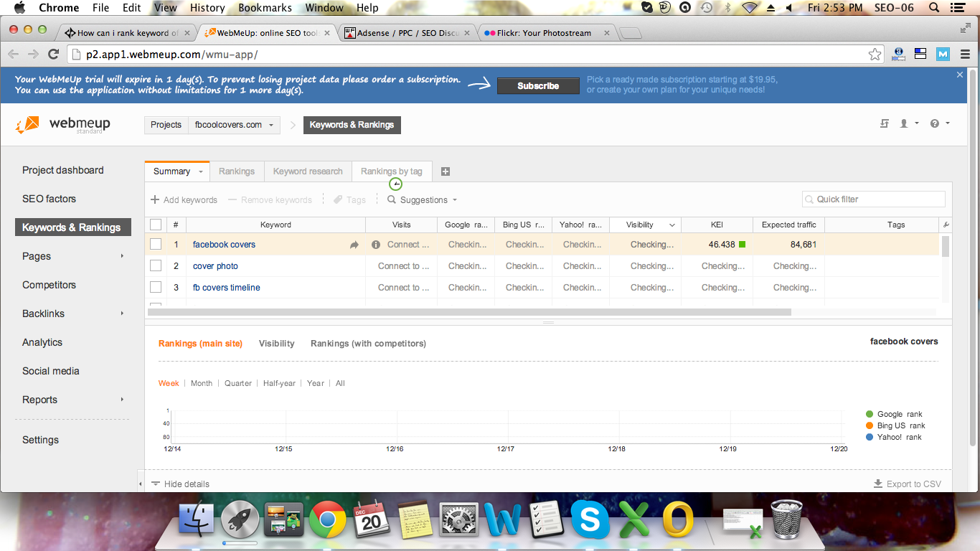Go to SEO factors in sidebar
The image size is (980, 551).
click(x=49, y=199)
